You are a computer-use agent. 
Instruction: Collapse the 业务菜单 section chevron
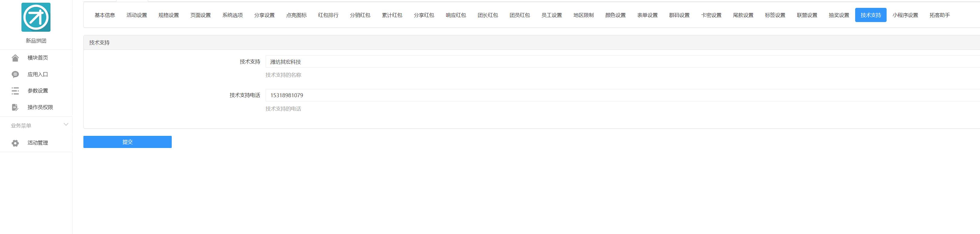tap(66, 125)
